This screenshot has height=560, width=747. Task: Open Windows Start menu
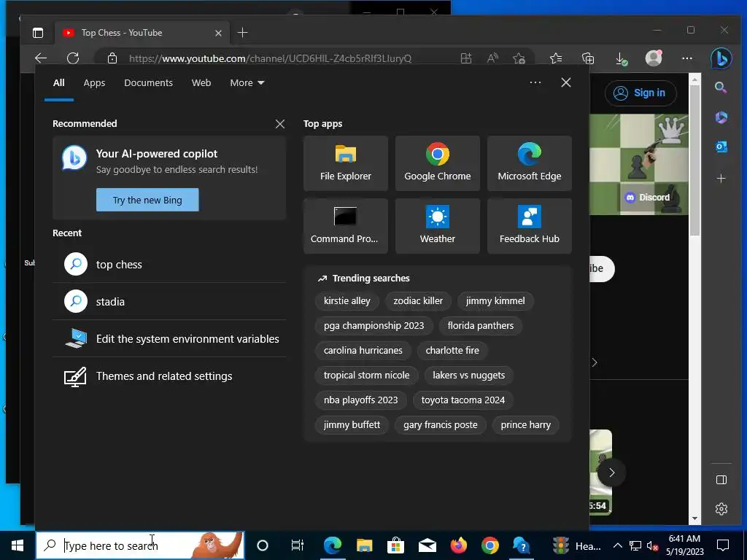click(x=18, y=545)
